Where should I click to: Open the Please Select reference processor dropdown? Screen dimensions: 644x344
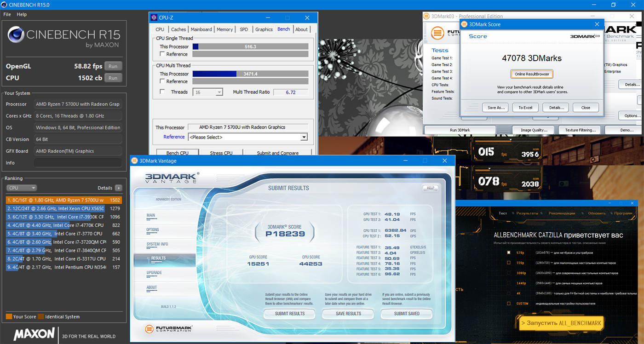303,137
